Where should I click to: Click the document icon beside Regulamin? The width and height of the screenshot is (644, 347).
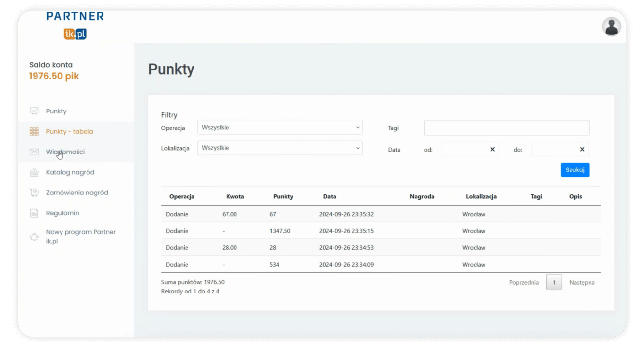[34, 213]
